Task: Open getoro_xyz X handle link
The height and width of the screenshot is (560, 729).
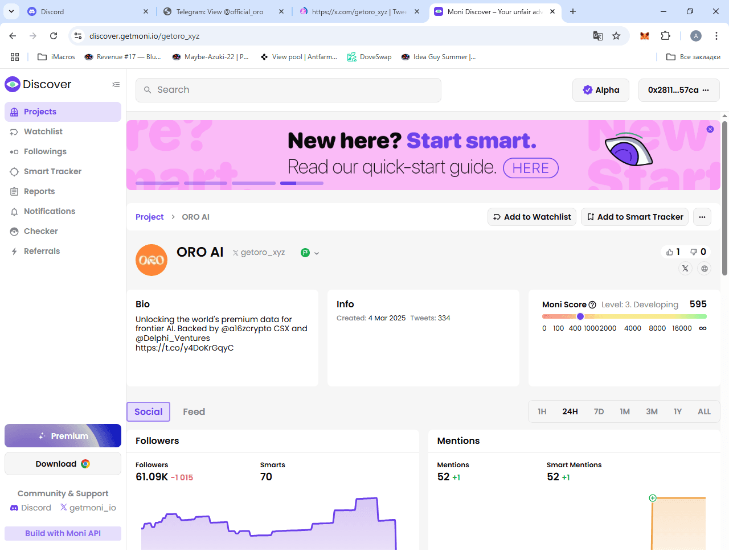Action: tap(259, 252)
